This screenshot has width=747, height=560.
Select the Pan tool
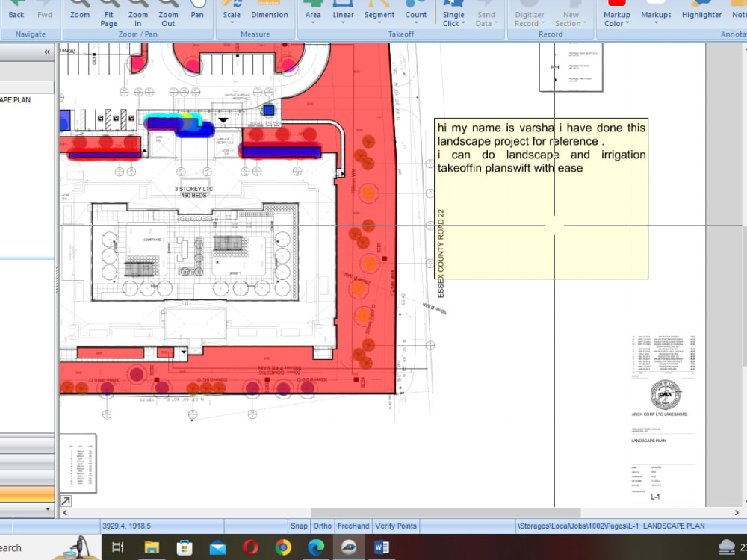click(x=197, y=13)
